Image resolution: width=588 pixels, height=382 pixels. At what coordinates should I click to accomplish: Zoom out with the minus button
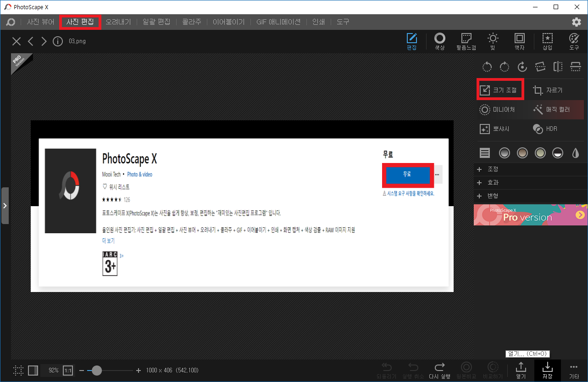(82, 371)
